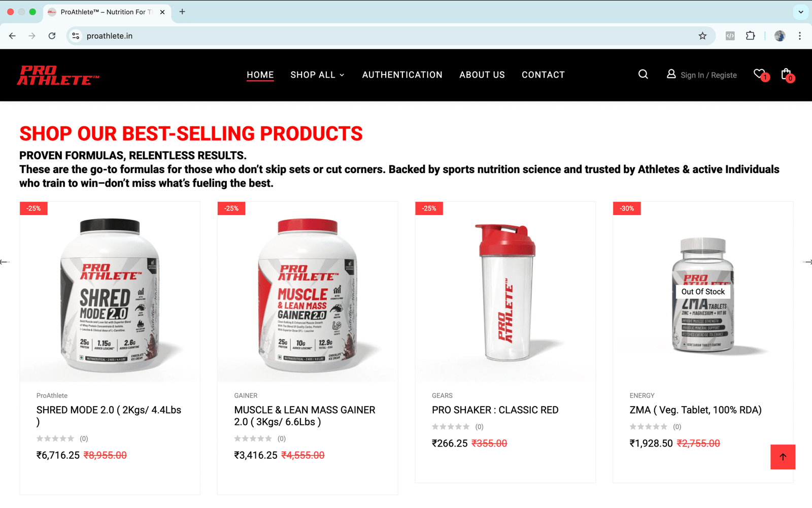
Task: Go to the Authentication menu item
Action: coord(402,75)
